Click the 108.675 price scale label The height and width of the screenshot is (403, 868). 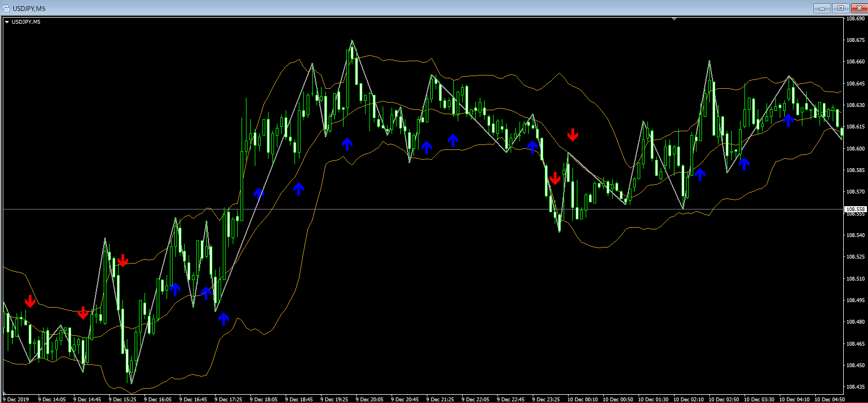855,40
